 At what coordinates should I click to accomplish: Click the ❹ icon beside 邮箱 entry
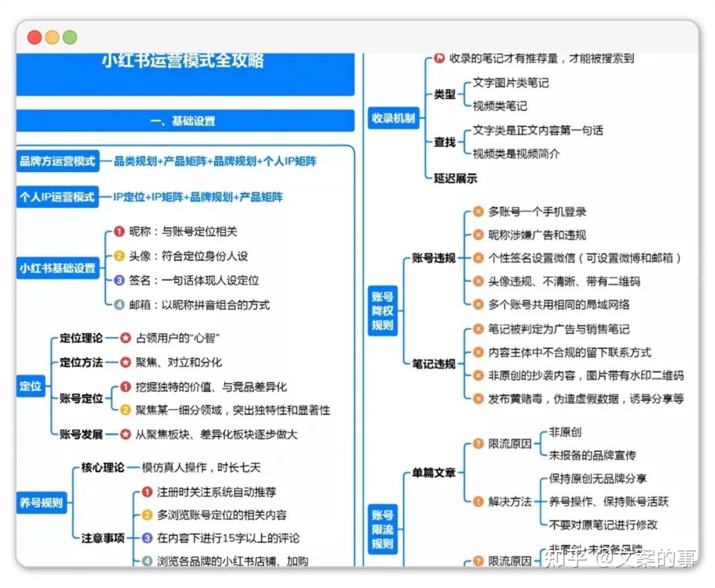coord(117,305)
